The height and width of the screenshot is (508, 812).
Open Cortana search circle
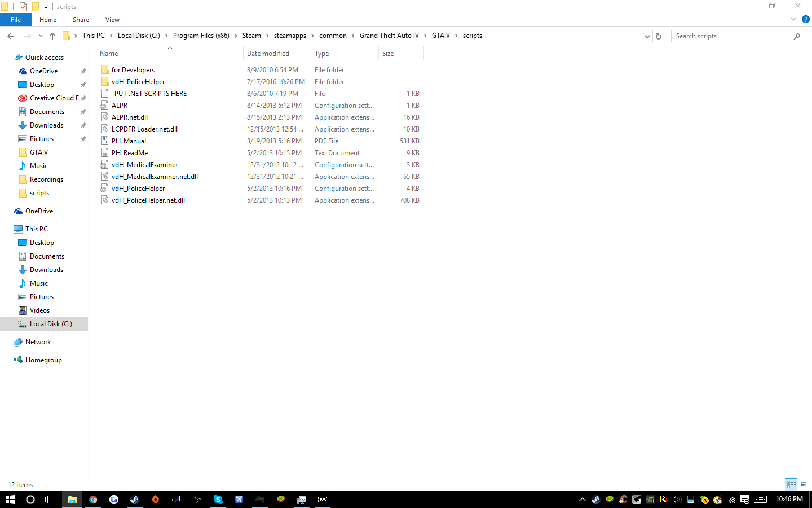[x=30, y=500]
